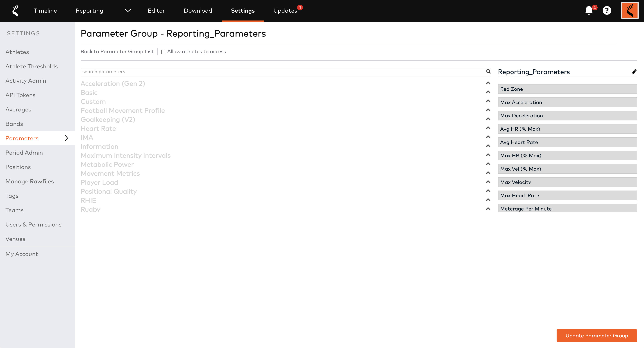Click Update Parameter Group button
644x348 pixels.
click(x=597, y=336)
